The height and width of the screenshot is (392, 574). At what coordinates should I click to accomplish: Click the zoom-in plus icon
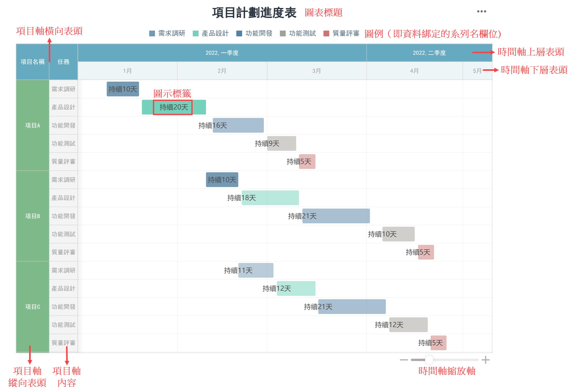pos(485,360)
